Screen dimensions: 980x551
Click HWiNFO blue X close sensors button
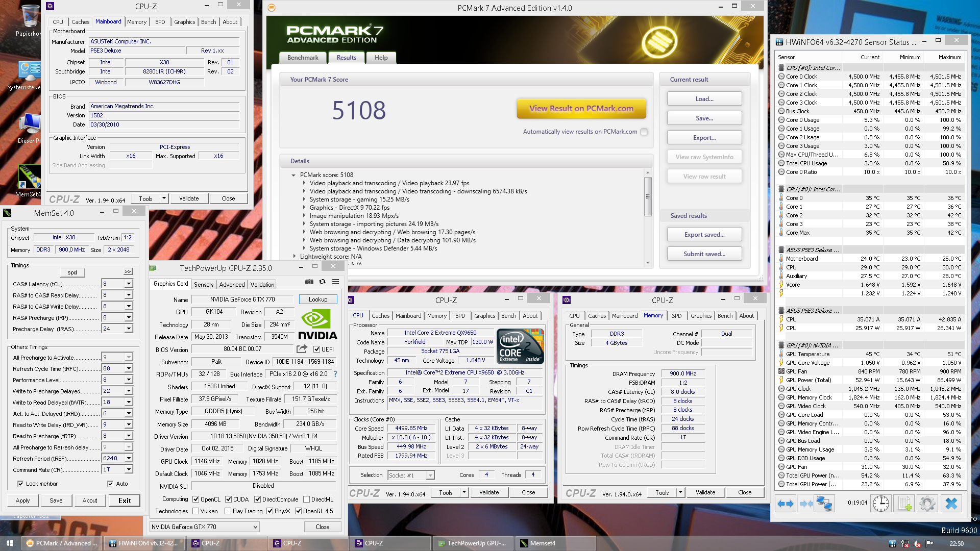click(951, 504)
